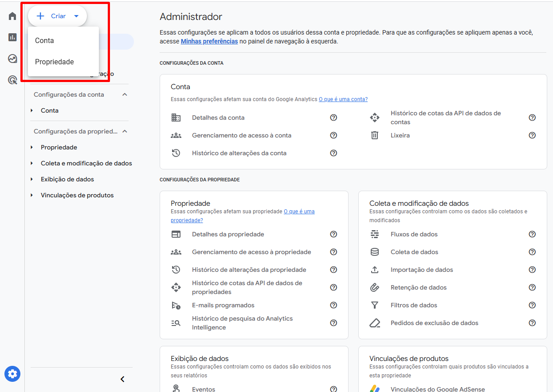Click history icon for alterações da propriedade
Image resolution: width=553 pixels, height=392 pixels.
(176, 270)
